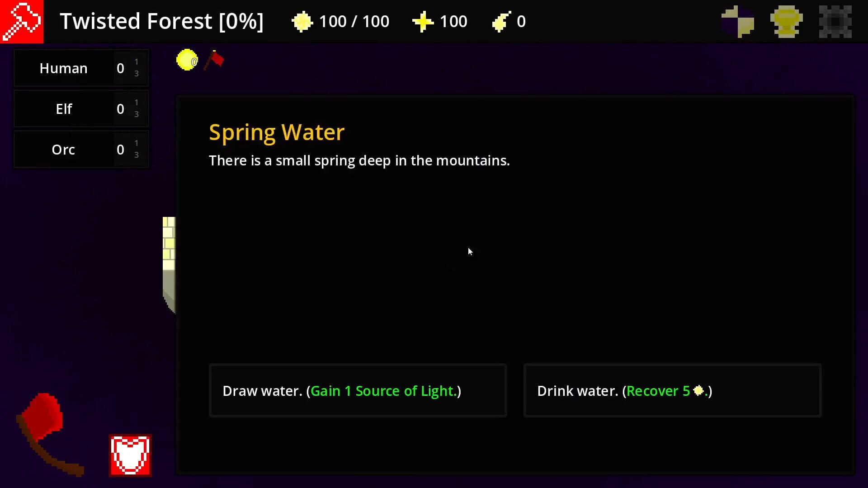Choose Drink water to recover 5
This screenshot has height=488, width=868.
[x=672, y=390]
